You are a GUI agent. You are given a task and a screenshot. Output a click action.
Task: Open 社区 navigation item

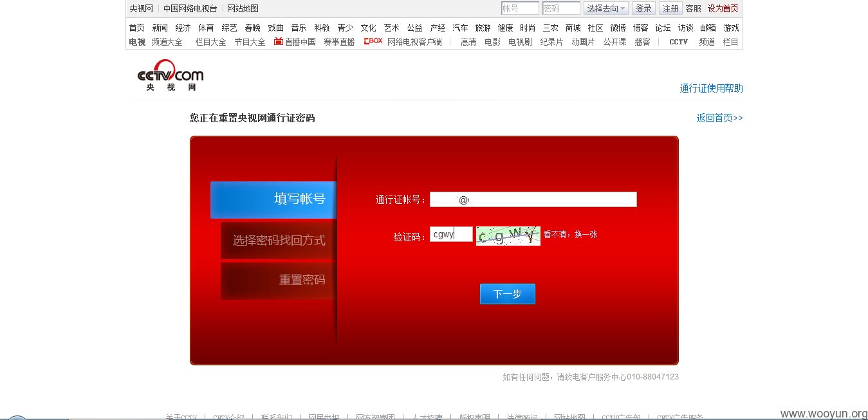(x=595, y=28)
